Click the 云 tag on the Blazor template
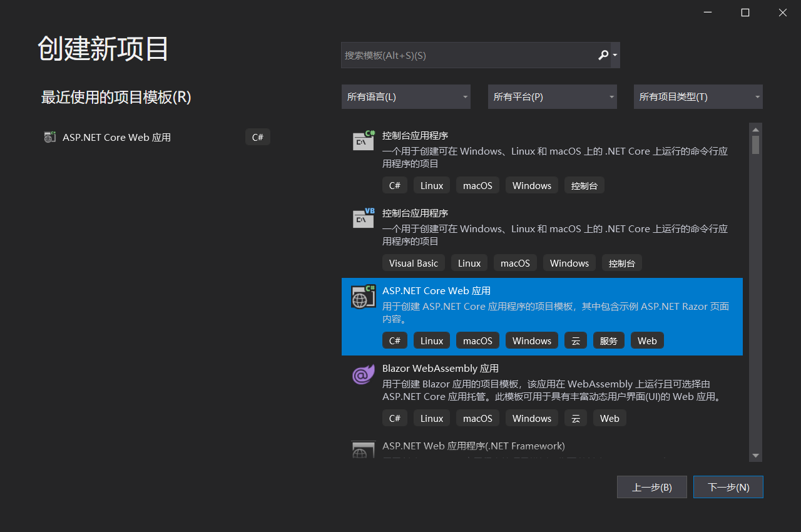801x532 pixels. pos(576,418)
